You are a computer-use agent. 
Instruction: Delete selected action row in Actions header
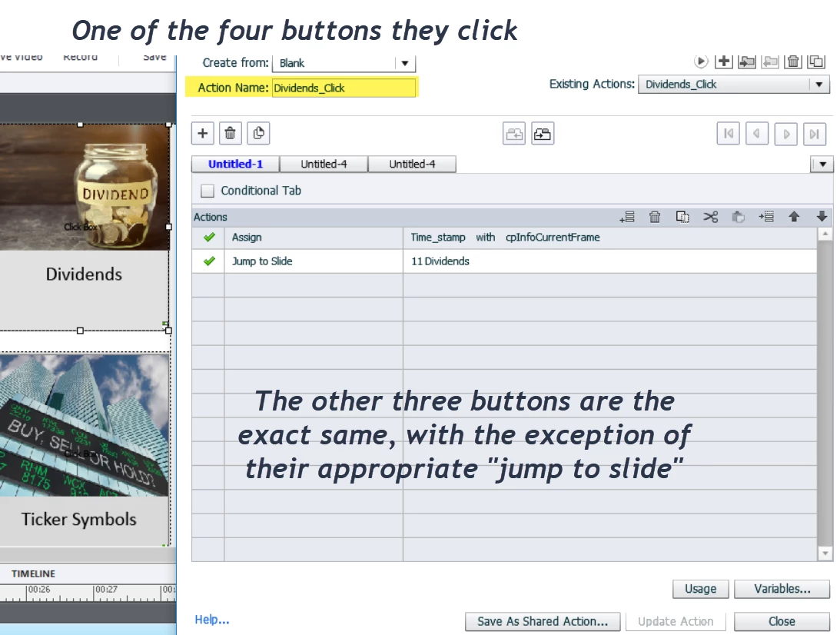(x=655, y=217)
